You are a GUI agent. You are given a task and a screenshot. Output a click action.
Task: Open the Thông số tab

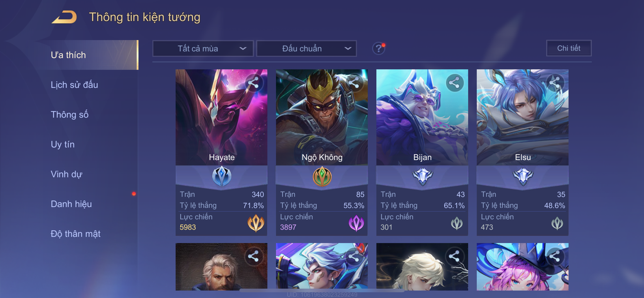point(69,114)
